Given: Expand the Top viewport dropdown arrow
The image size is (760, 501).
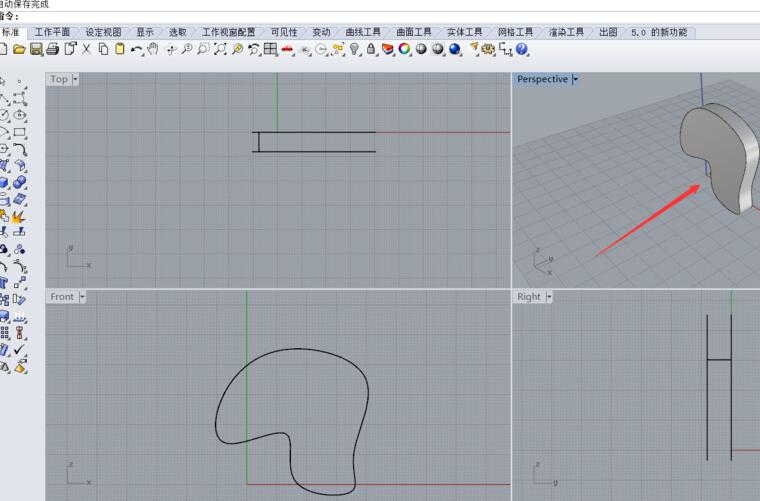Looking at the screenshot, I should tap(75, 79).
